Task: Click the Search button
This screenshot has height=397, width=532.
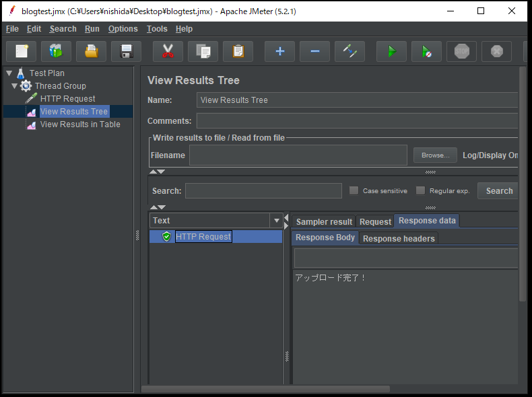Action: pos(499,191)
